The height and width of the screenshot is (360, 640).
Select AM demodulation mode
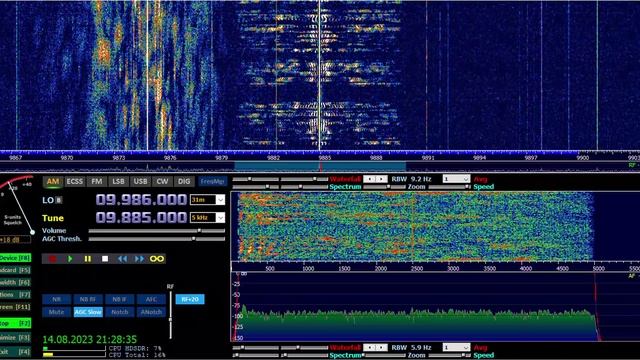pos(53,182)
